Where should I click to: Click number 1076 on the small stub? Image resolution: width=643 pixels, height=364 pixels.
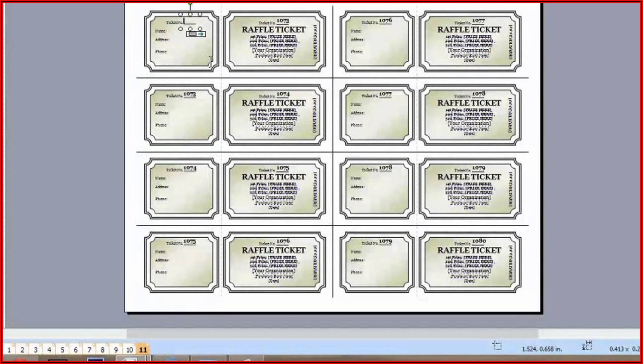coord(385,21)
